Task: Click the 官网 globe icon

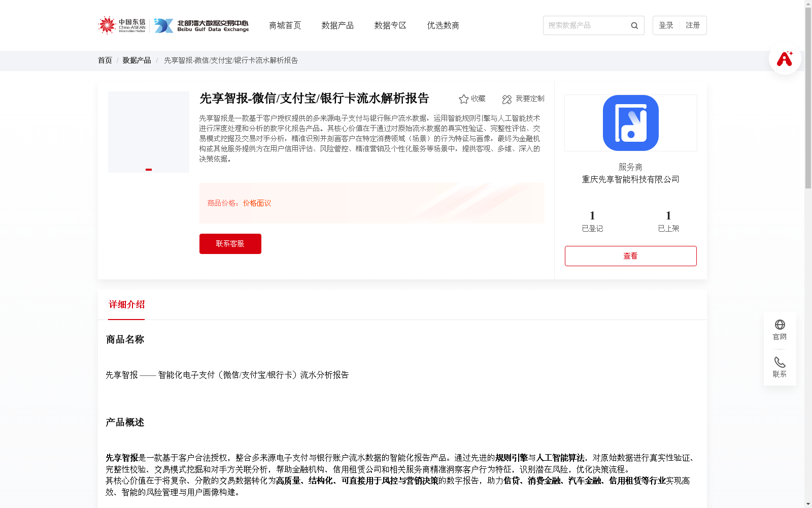Action: pyautogui.click(x=780, y=325)
